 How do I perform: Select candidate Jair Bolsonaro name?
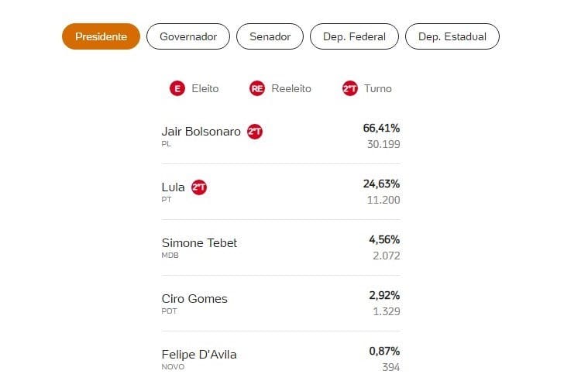201,132
